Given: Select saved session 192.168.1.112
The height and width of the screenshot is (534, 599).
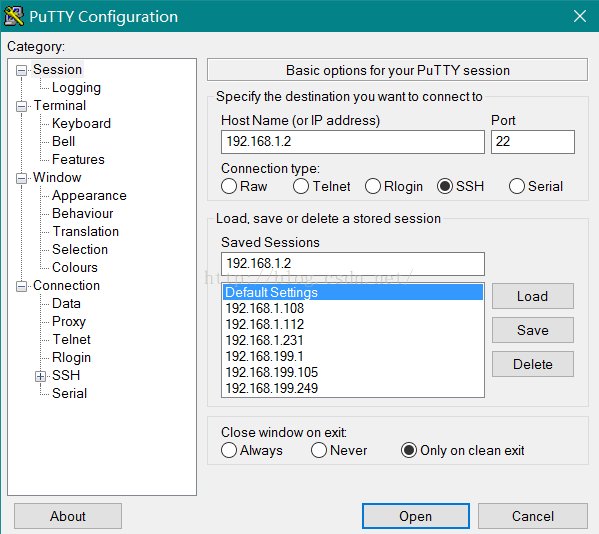Looking at the screenshot, I should (x=353, y=324).
